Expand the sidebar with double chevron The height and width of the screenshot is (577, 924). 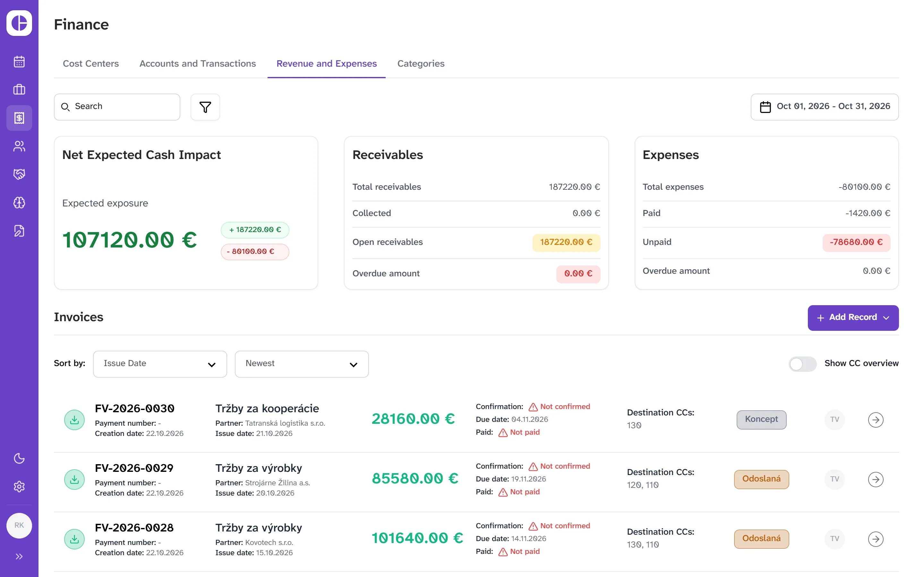pos(19,556)
